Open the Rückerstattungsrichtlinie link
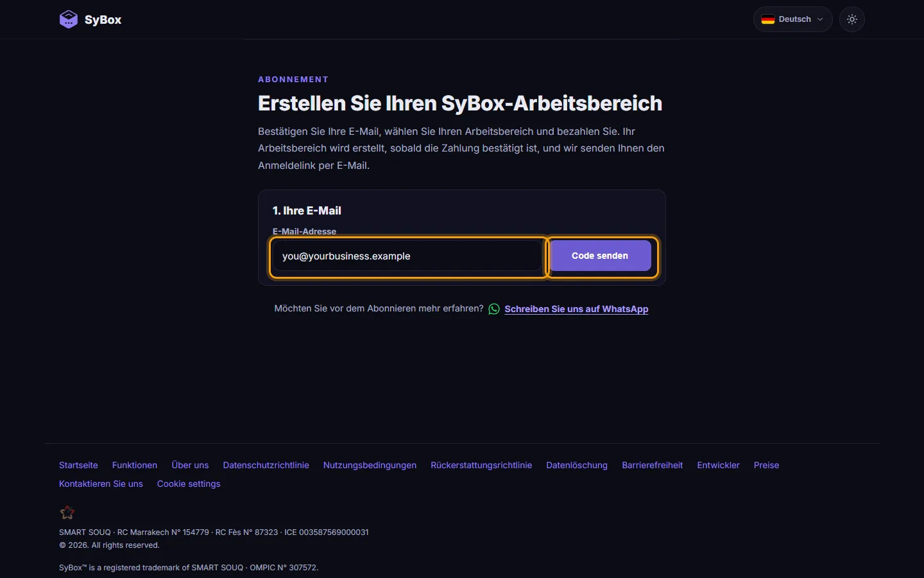924x578 pixels. (x=481, y=465)
